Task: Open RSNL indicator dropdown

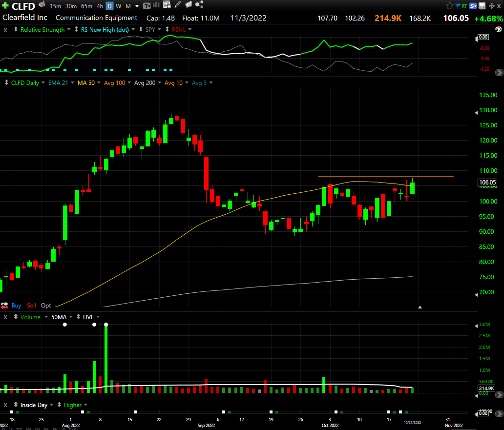Action: tap(190, 29)
